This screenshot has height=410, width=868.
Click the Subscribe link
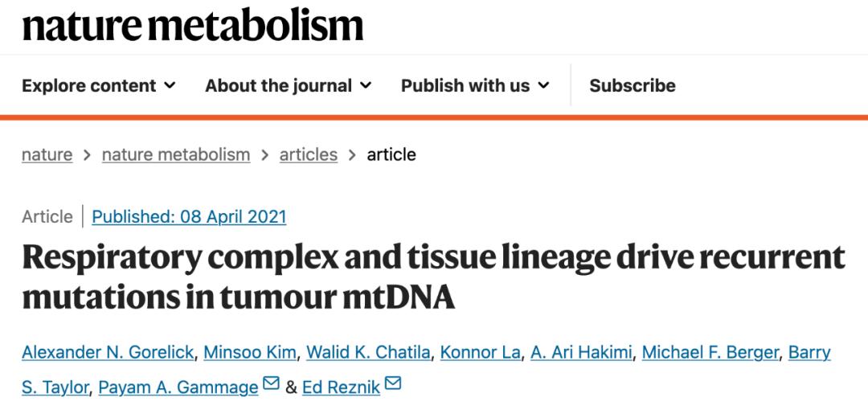tap(633, 86)
